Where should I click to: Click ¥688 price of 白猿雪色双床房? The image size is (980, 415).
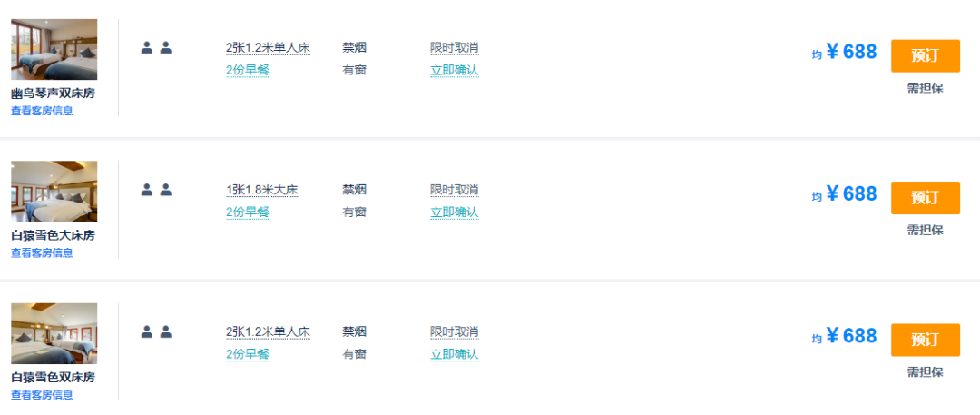point(851,336)
